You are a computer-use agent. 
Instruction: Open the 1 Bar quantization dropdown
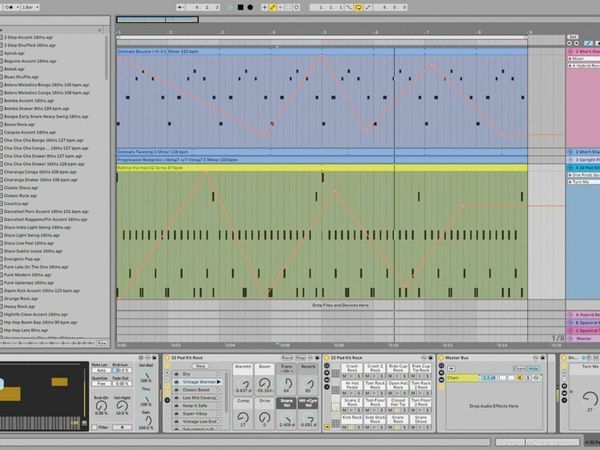(x=30, y=7)
